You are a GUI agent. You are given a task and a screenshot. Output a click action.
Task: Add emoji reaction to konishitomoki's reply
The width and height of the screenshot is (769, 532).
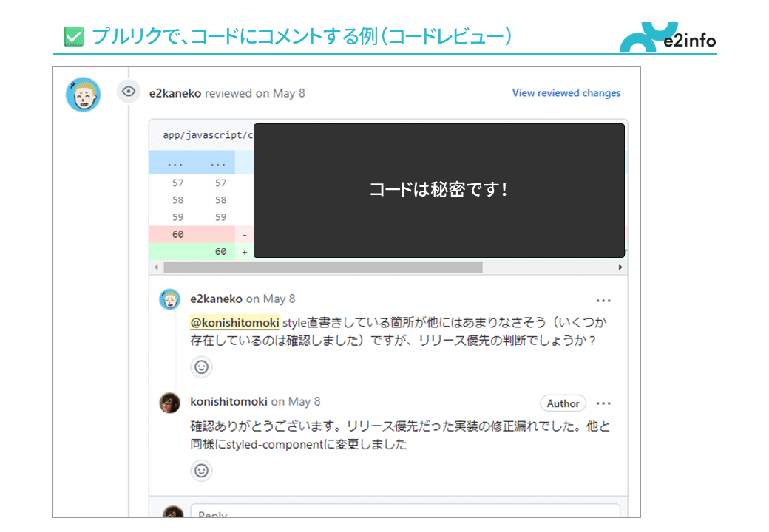tap(201, 471)
